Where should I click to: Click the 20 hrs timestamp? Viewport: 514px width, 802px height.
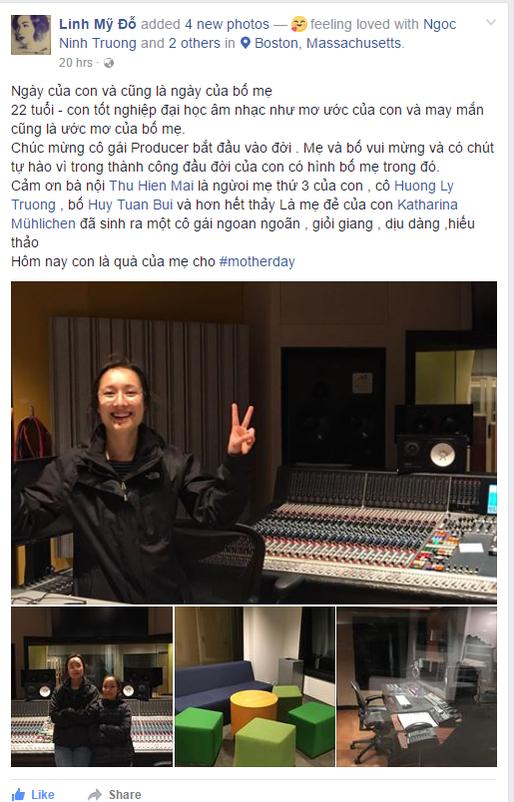point(76,63)
